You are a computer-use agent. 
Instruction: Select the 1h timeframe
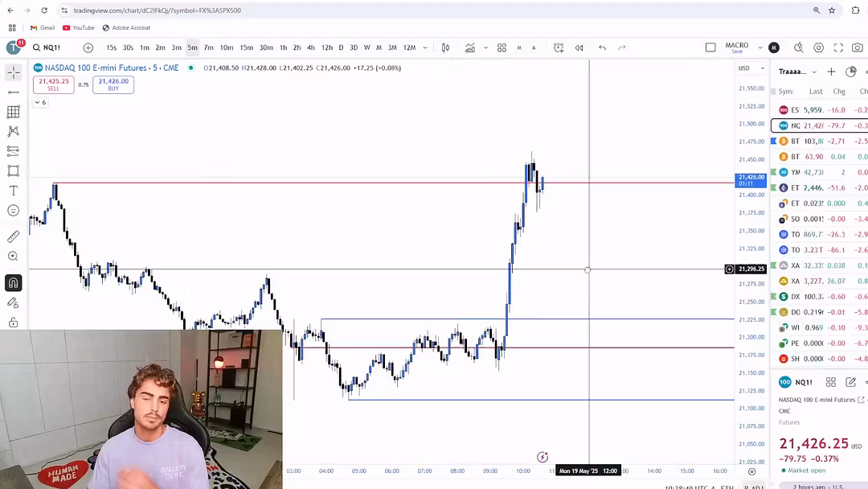pyautogui.click(x=283, y=47)
